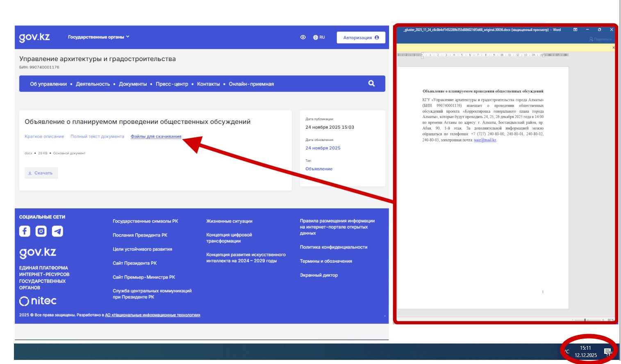Open the Facebook social icon

click(25, 231)
